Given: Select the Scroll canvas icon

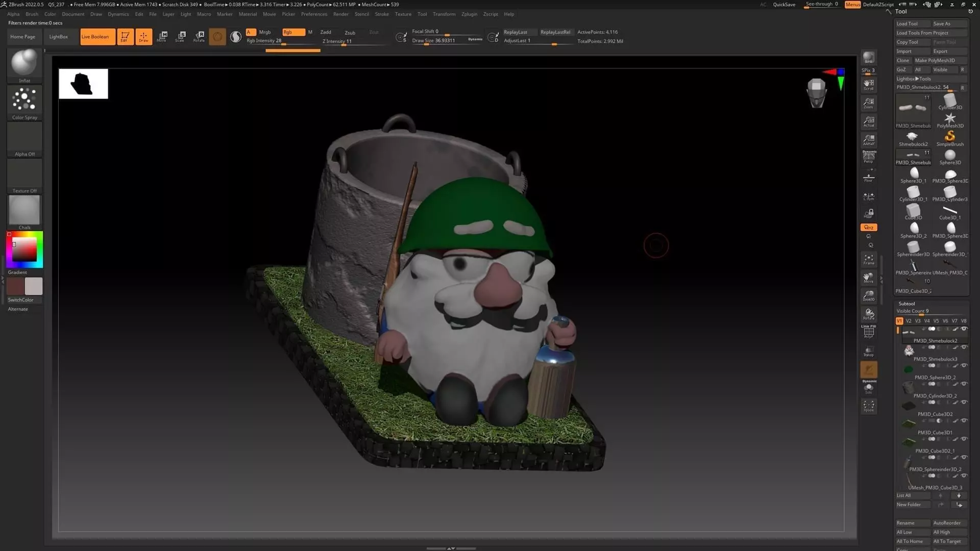Looking at the screenshot, I should 868,84.
